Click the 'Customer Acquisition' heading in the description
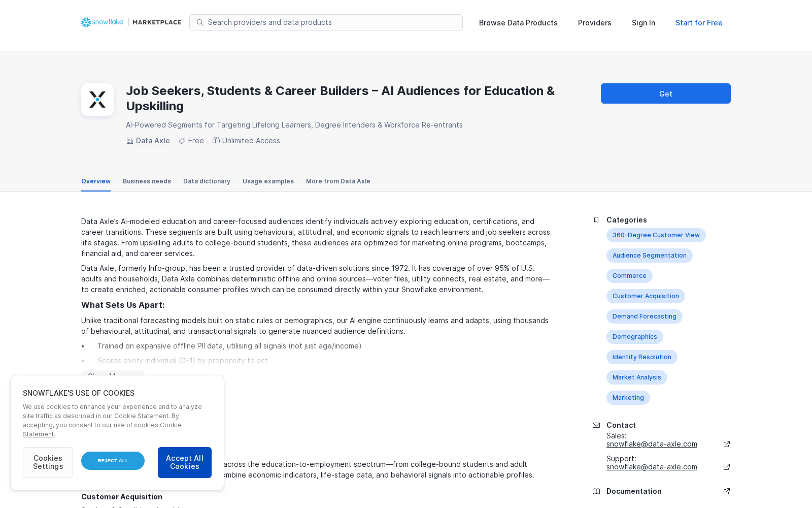812x508 pixels. [x=122, y=497]
